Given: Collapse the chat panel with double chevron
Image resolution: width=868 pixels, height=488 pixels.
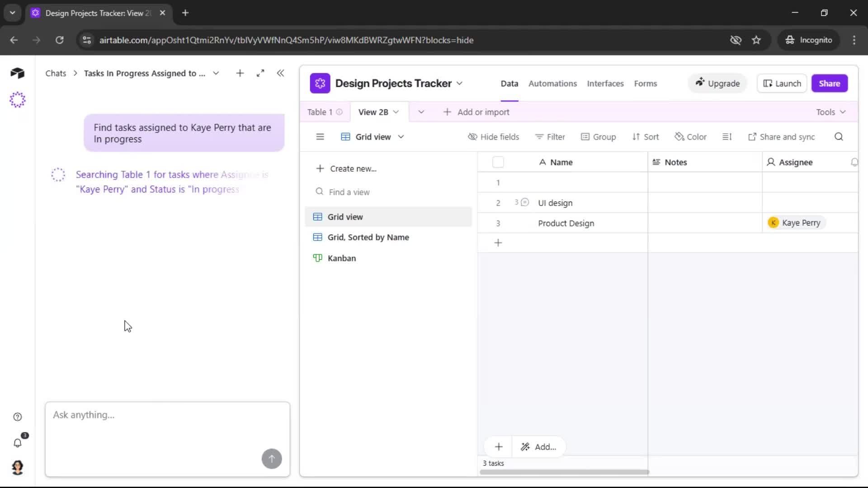Looking at the screenshot, I should pyautogui.click(x=280, y=73).
